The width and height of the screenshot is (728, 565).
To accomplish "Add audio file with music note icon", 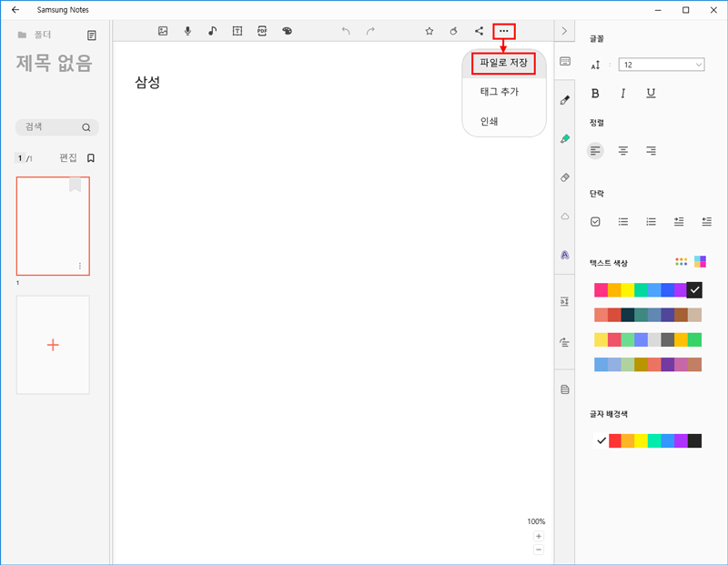I will point(212,31).
